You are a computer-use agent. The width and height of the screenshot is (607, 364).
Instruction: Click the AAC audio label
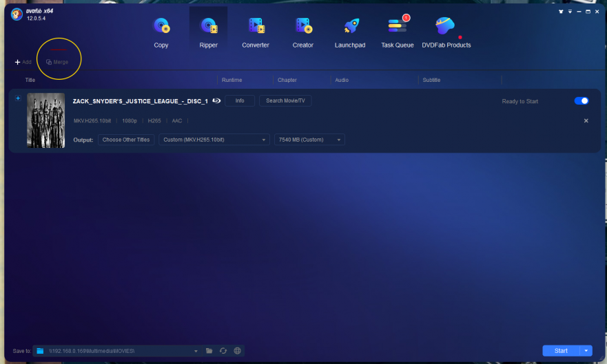(x=177, y=121)
